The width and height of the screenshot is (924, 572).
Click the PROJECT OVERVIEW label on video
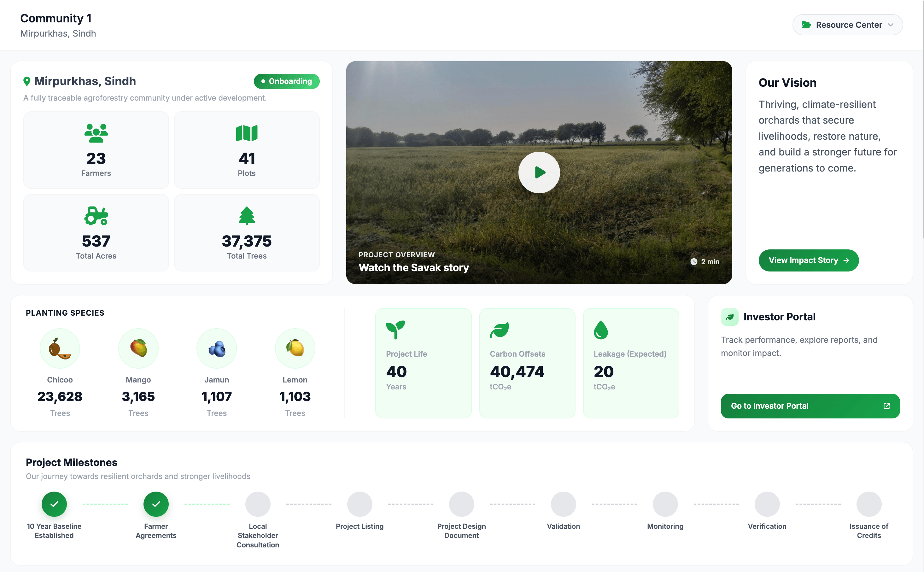point(396,254)
